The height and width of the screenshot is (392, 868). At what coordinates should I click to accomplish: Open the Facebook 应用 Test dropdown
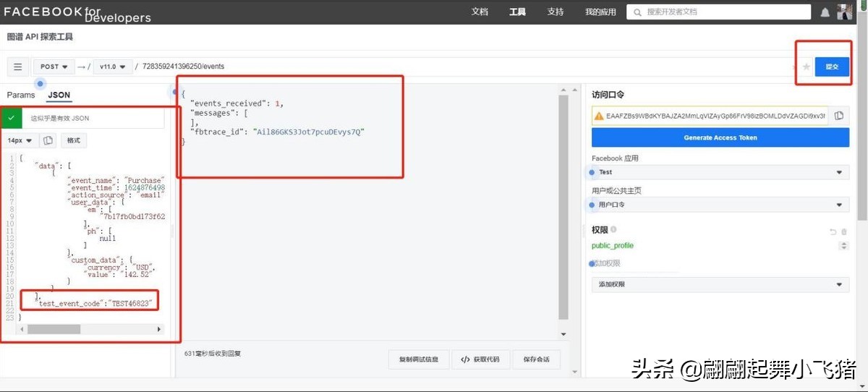click(x=720, y=172)
